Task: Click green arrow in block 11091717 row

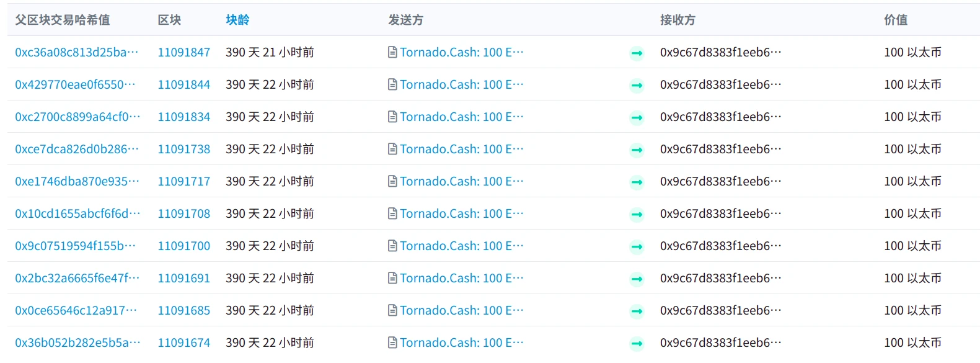Action: click(x=637, y=182)
